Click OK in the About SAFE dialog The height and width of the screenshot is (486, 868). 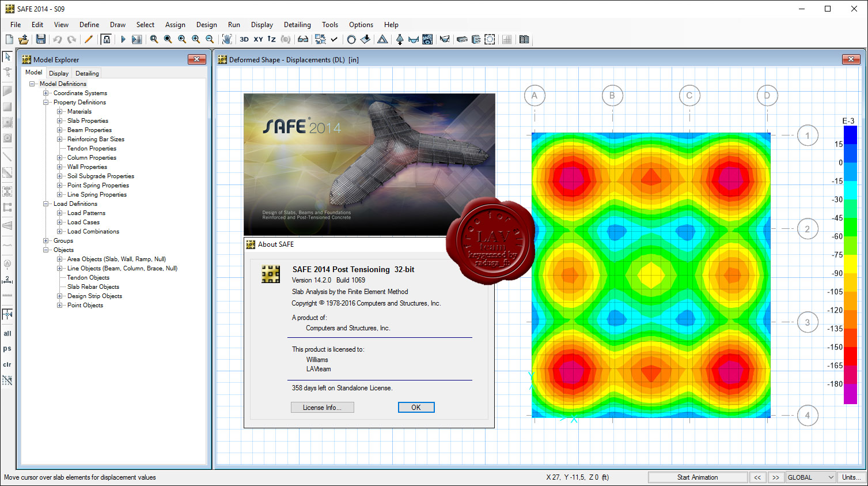416,407
